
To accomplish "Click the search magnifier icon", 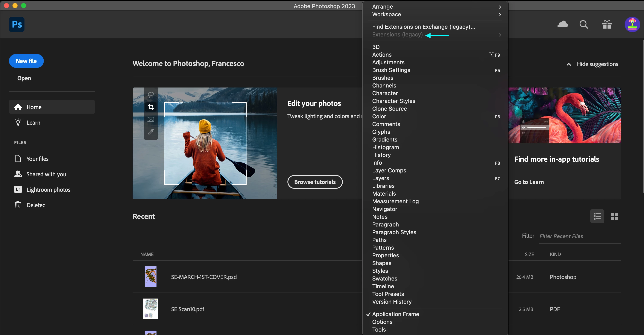I will tap(584, 24).
